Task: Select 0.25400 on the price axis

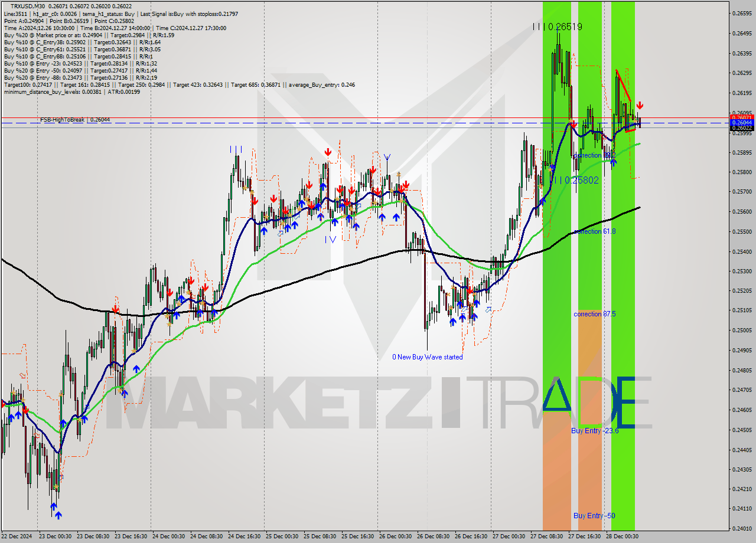Action: 742,251
